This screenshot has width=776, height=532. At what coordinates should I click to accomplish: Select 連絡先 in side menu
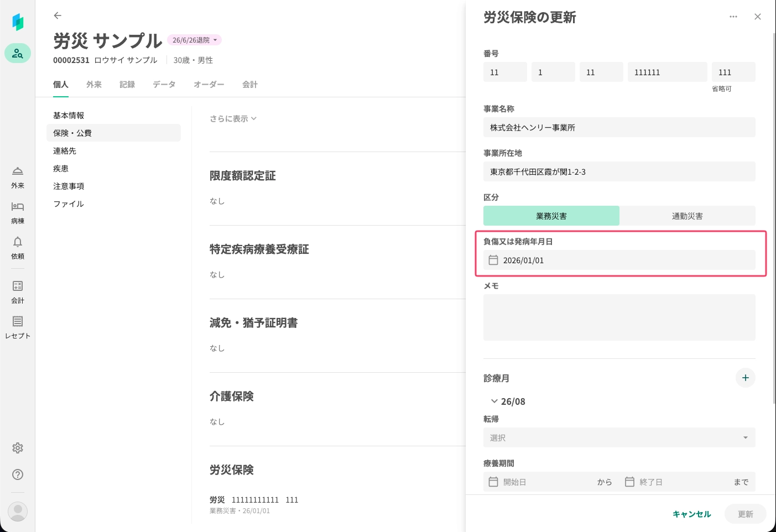(x=113, y=150)
